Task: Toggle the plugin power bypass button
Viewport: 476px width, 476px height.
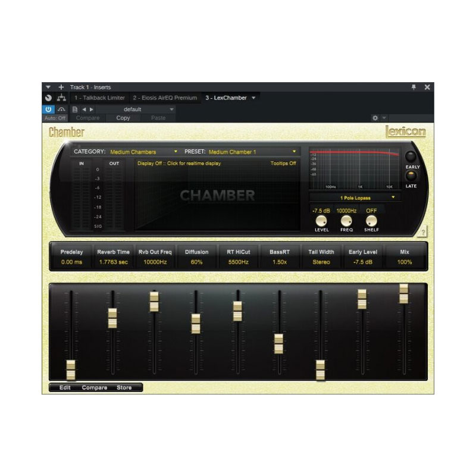Action: [x=48, y=109]
